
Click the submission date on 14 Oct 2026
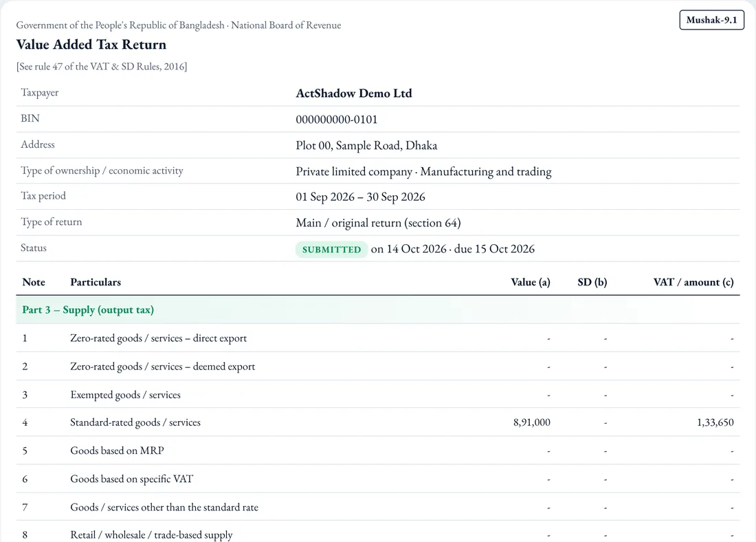pyautogui.click(x=408, y=249)
